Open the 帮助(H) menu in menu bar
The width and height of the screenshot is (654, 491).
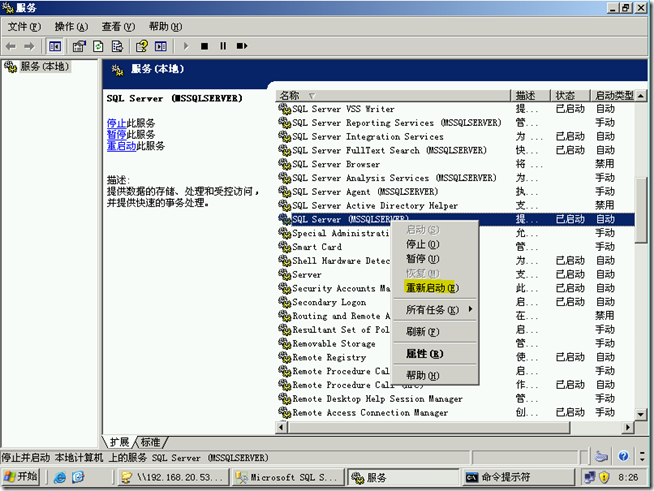166,27
